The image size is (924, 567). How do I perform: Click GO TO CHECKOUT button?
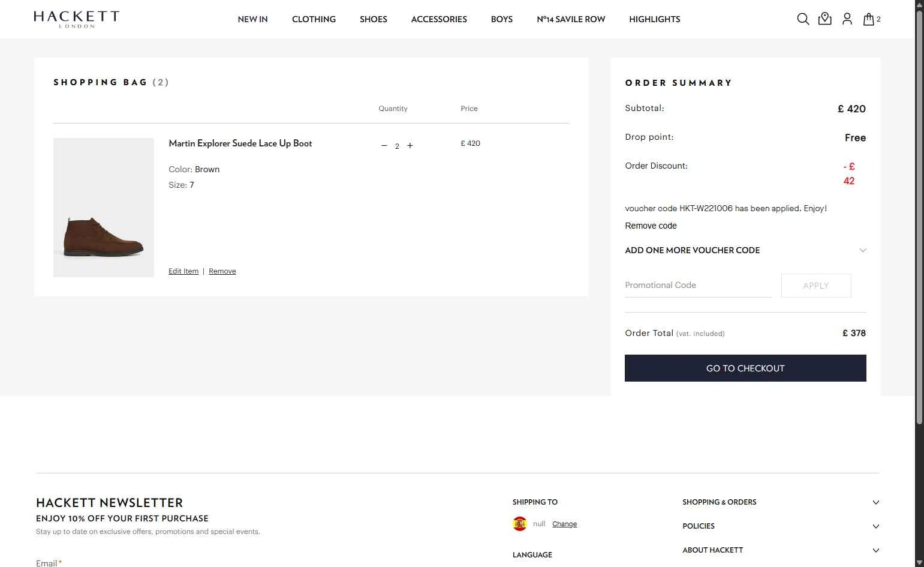745,368
